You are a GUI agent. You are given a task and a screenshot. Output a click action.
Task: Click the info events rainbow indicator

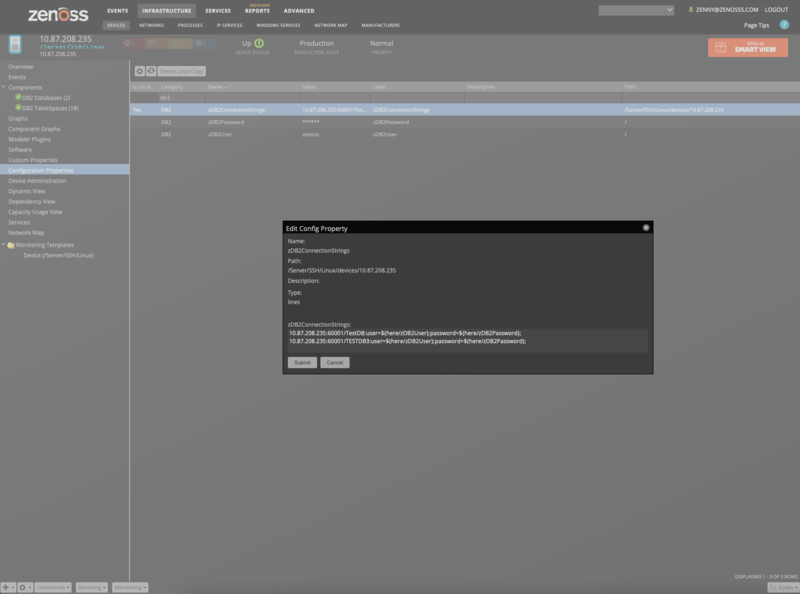click(x=204, y=44)
